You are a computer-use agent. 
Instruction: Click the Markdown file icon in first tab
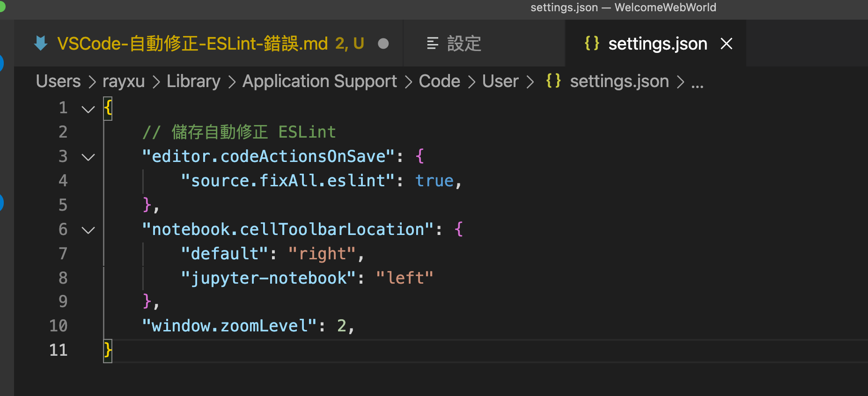[x=41, y=44]
